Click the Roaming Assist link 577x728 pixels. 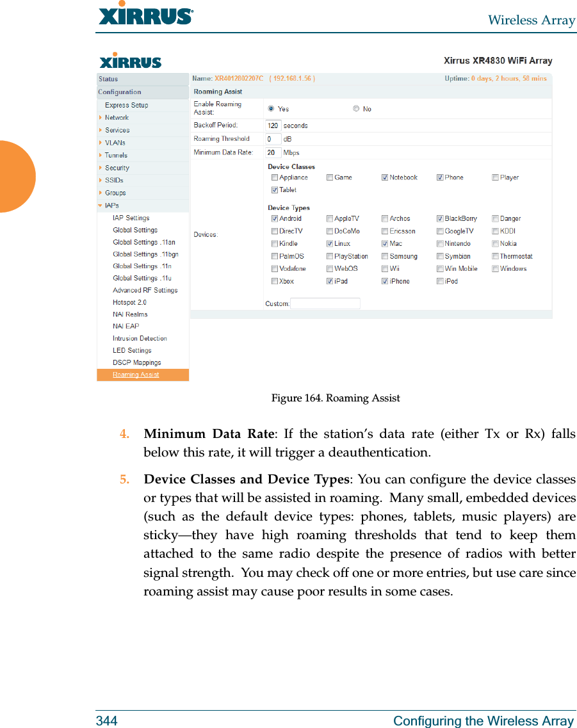point(136,375)
